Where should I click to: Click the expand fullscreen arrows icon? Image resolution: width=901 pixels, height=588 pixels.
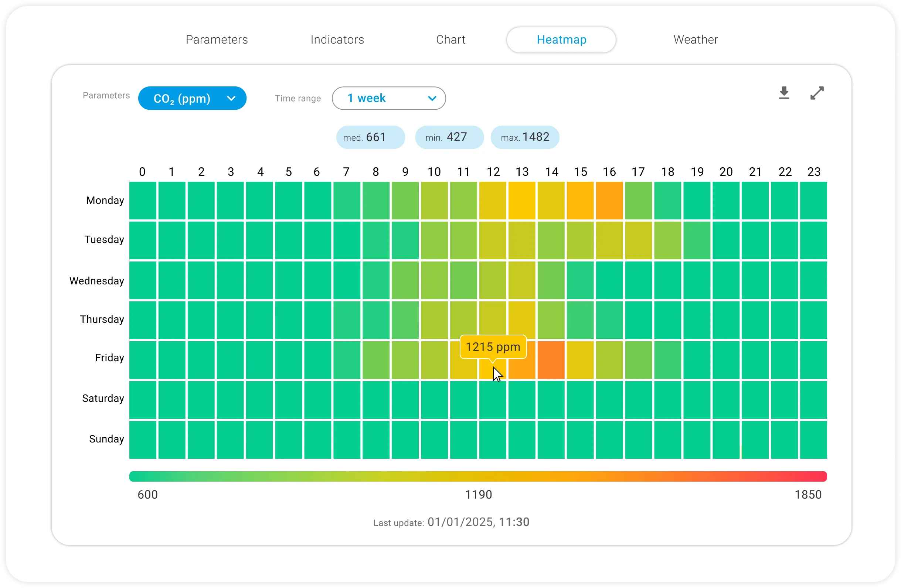817,93
